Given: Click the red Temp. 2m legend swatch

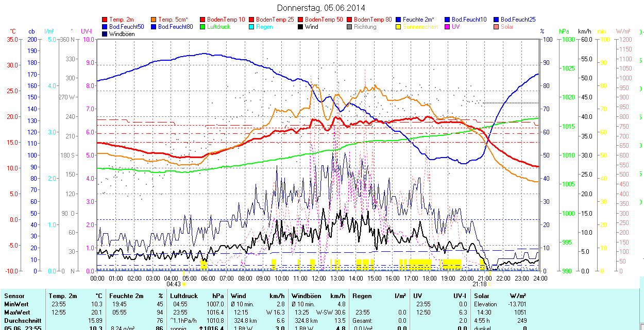Looking at the screenshot, I should (105, 20).
